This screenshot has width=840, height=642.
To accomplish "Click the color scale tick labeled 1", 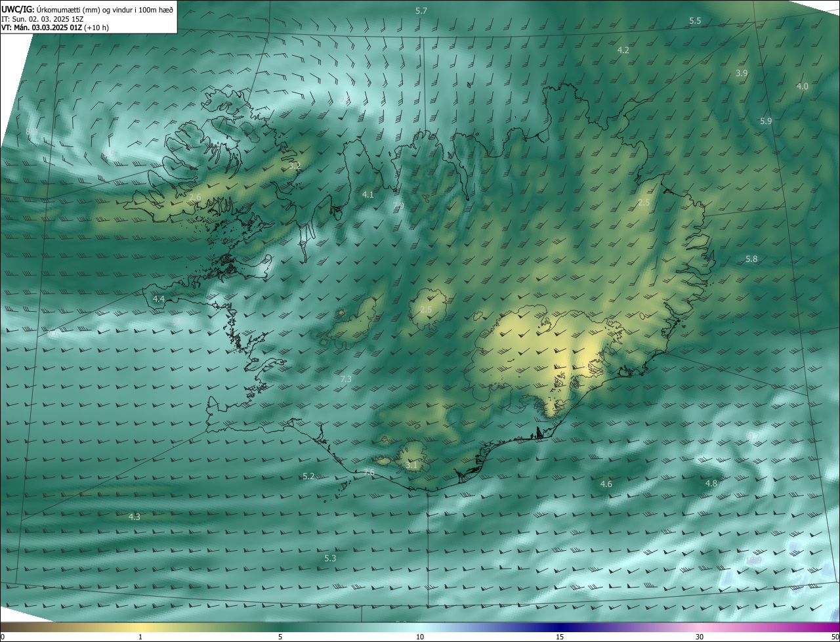I will 140,637.
